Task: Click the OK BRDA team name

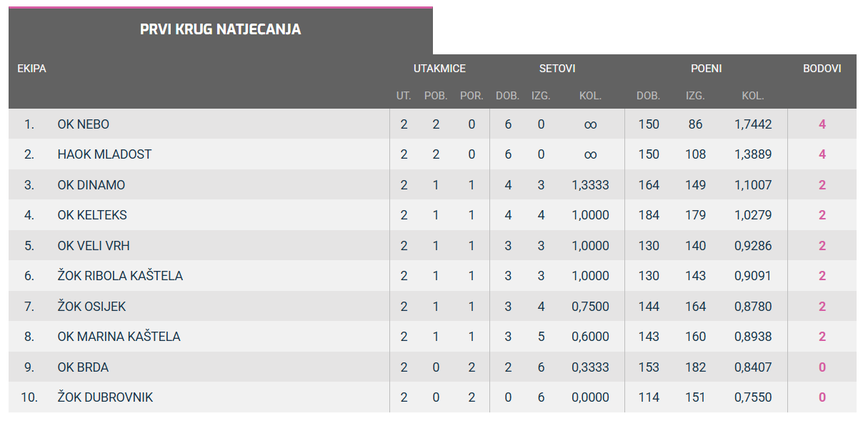Action: coord(83,367)
